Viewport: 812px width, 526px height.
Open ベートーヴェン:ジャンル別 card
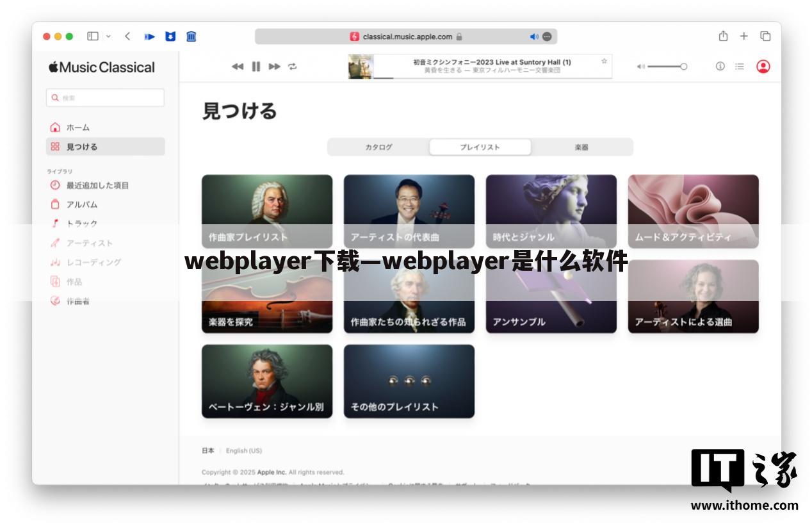tap(267, 381)
